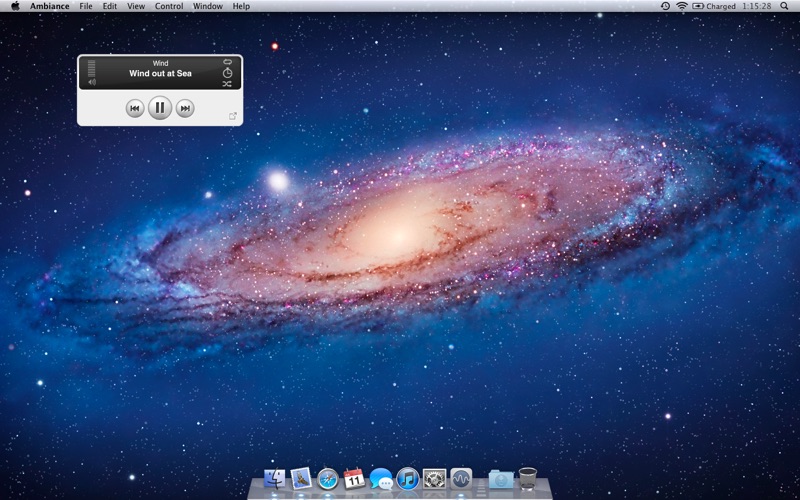The image size is (800, 500).
Task: Mute using the speaker icon
Action: click(x=92, y=82)
